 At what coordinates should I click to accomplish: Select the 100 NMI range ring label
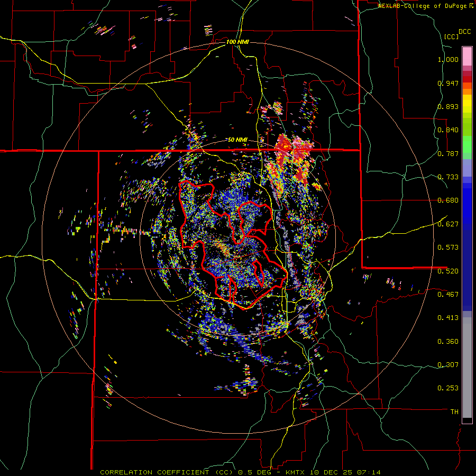[237, 42]
